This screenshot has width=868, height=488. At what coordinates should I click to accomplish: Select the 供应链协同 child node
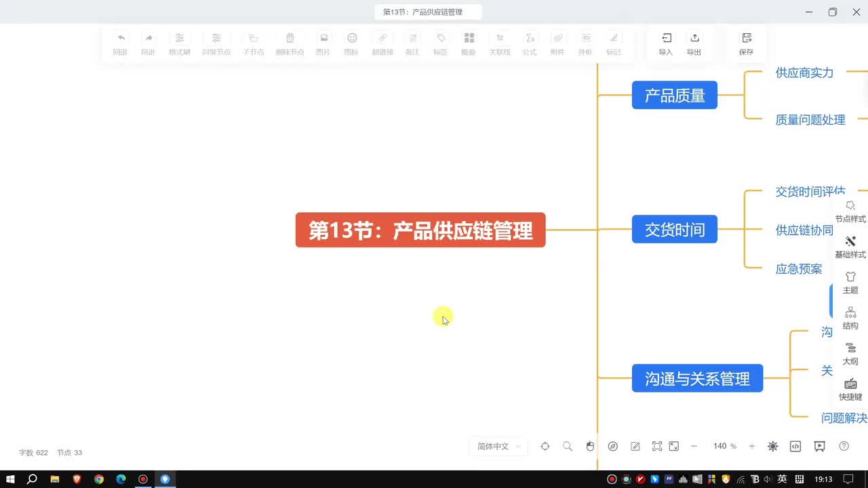[804, 230]
